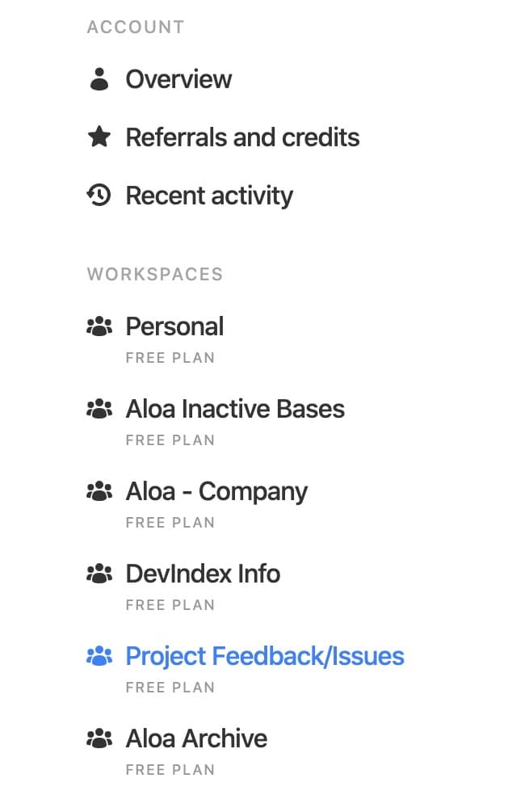The height and width of the screenshot is (812, 529).
Task: Click the blue group icon for Project Feedback/Issues
Action: 99,656
